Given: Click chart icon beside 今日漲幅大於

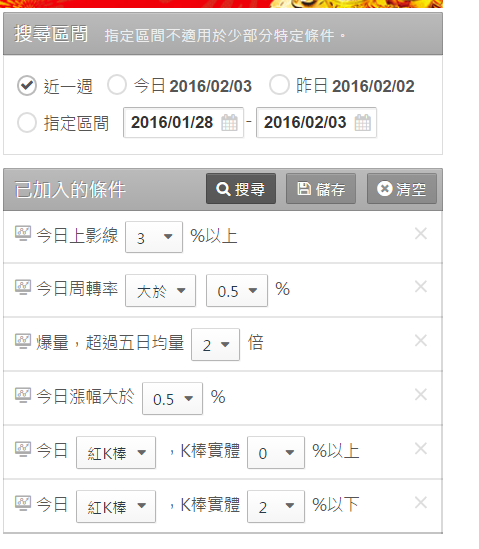Looking at the screenshot, I should pyautogui.click(x=23, y=395).
